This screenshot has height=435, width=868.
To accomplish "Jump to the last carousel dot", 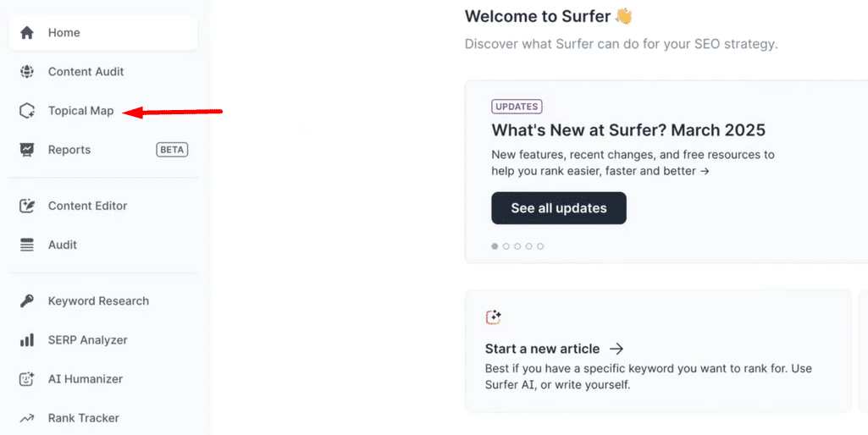I will point(540,246).
